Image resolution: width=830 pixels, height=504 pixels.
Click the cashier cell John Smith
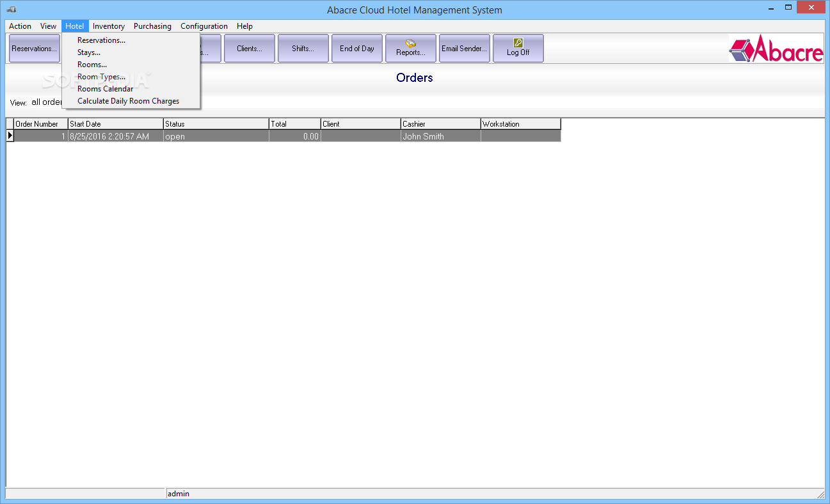click(x=441, y=136)
